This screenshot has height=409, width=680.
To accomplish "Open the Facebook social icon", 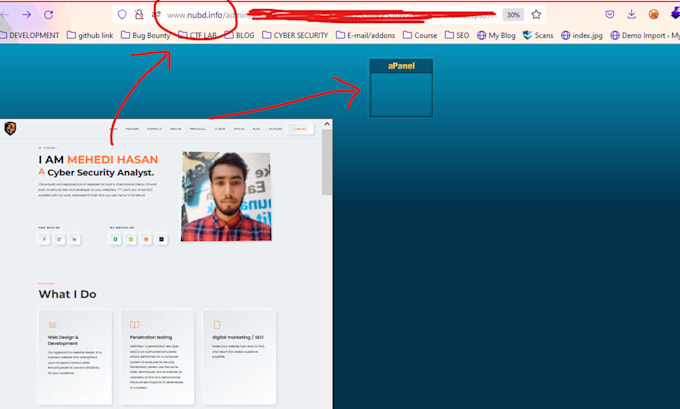I will [x=44, y=239].
